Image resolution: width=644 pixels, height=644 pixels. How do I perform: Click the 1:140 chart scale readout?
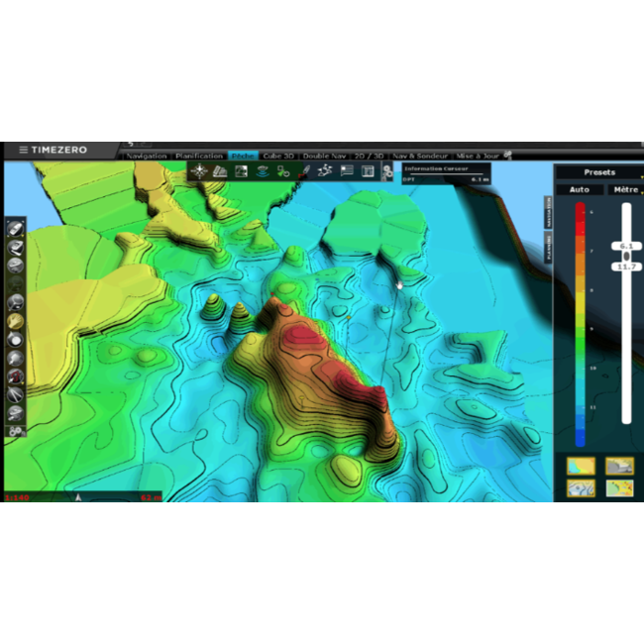(17, 497)
